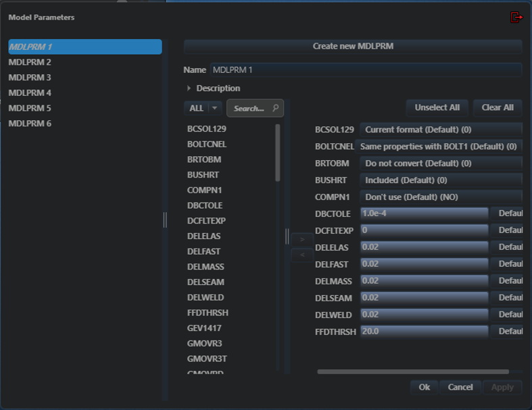
Task: Open the COMPN1 Don't use dropdown
Action: tap(441, 197)
